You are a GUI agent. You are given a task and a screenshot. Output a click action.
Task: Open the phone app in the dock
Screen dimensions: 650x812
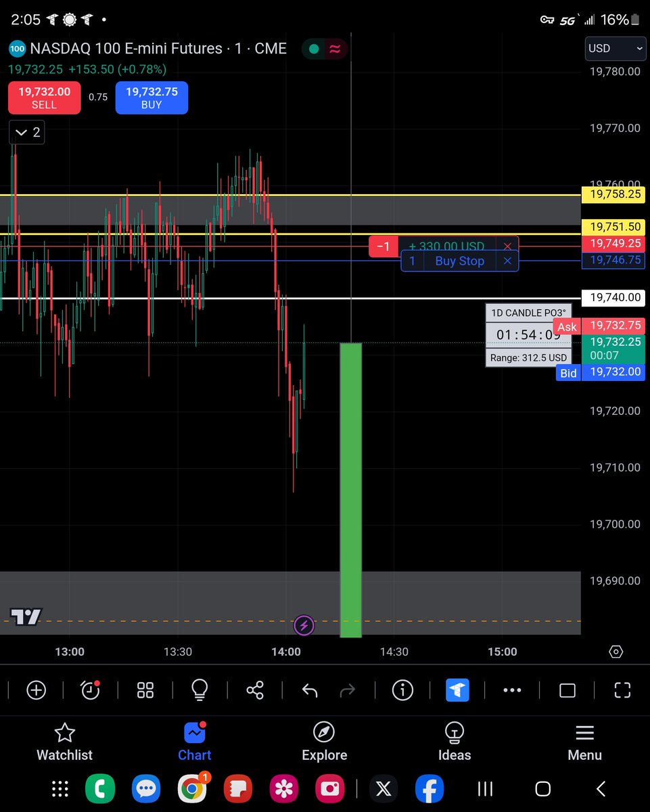[100, 789]
